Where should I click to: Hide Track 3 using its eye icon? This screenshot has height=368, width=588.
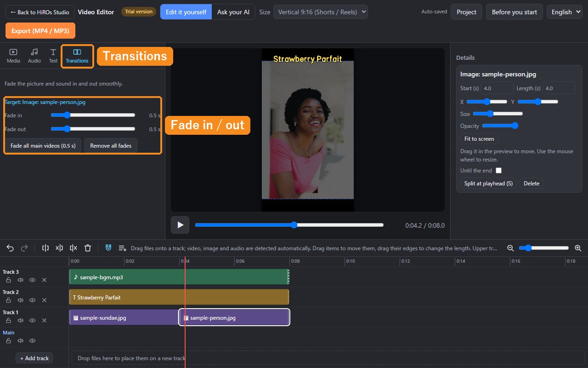point(33,280)
